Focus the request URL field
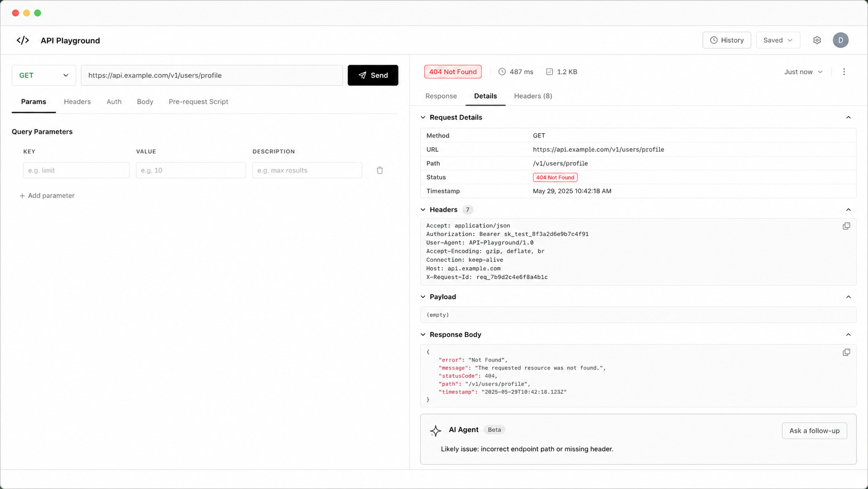Image resolution: width=868 pixels, height=489 pixels. click(212, 75)
